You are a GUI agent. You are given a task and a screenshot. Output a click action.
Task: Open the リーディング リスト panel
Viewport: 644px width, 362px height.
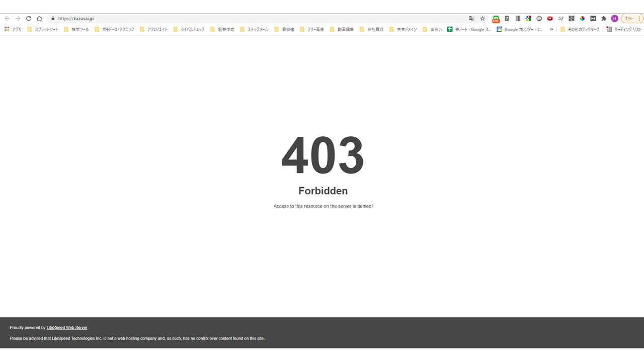point(627,29)
